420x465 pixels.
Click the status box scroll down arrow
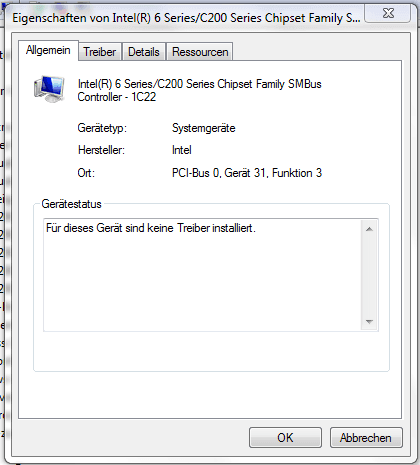(x=369, y=321)
